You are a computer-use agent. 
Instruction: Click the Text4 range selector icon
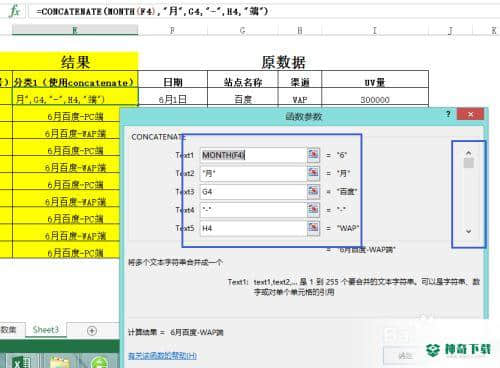(313, 210)
